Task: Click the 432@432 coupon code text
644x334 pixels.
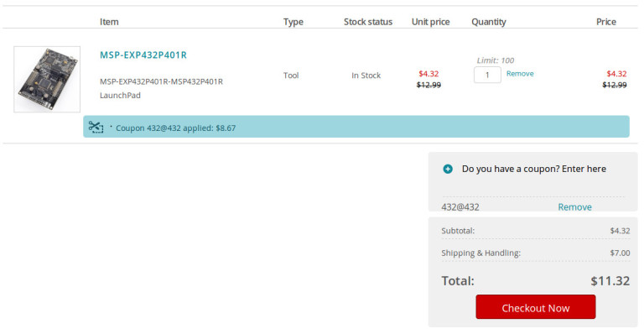Action: click(460, 207)
